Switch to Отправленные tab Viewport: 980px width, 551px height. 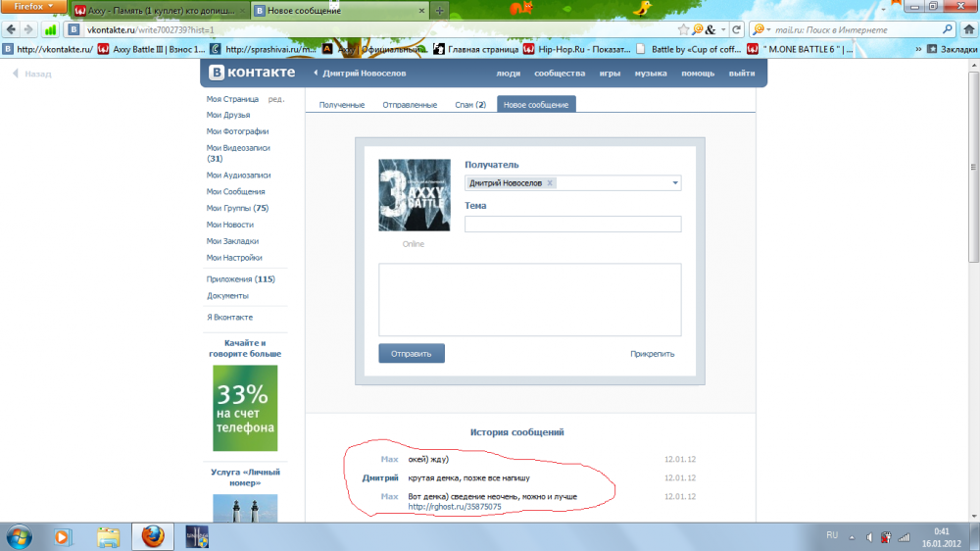[x=410, y=105]
